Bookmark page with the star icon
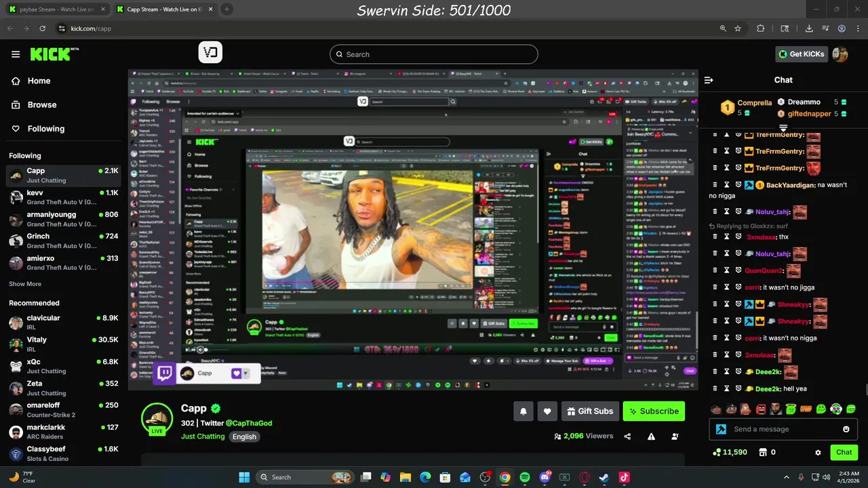 click(x=738, y=28)
